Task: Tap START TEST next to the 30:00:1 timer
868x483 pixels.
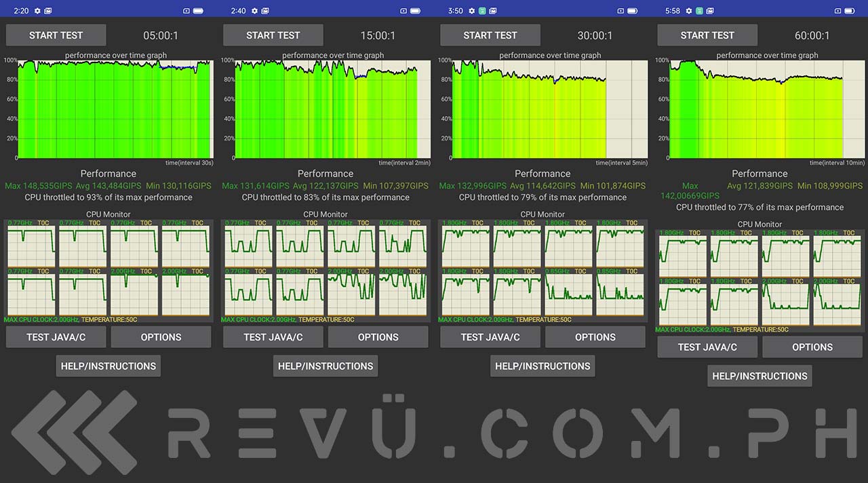Action: click(x=490, y=35)
